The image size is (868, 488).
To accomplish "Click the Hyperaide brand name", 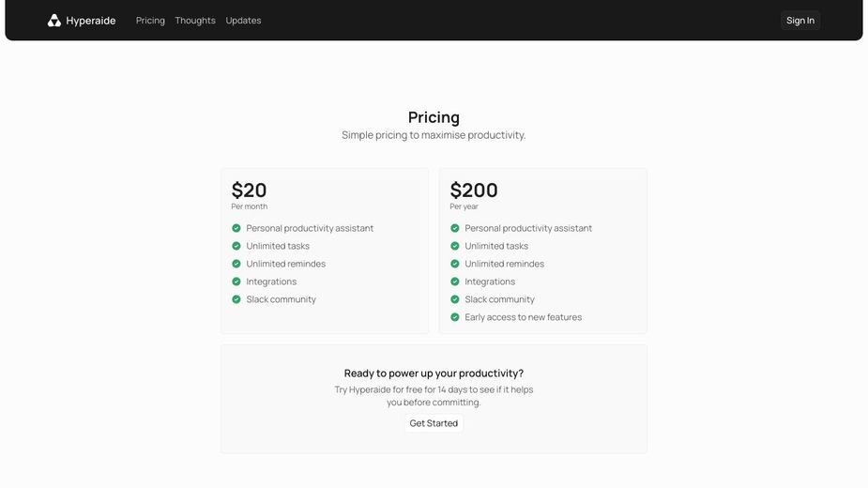I will [91, 21].
